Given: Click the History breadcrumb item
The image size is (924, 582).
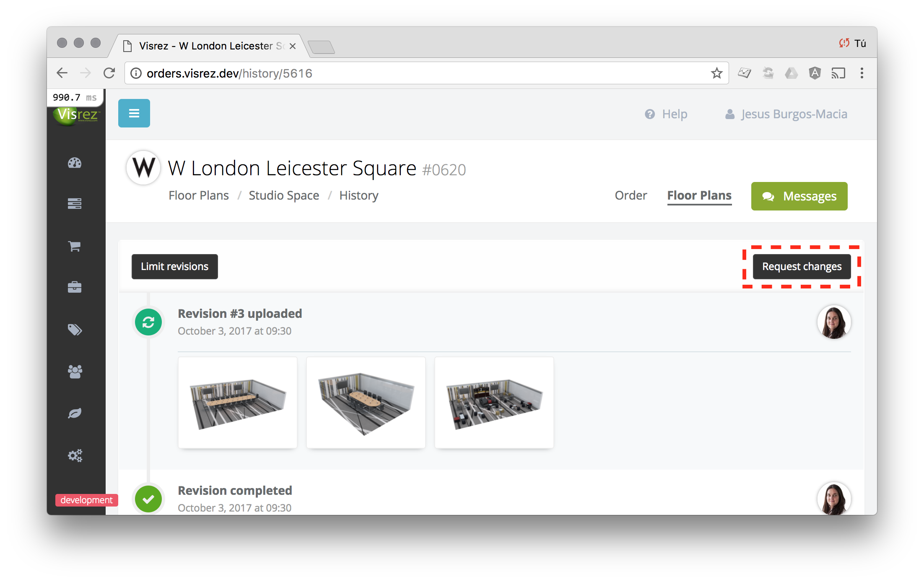Looking at the screenshot, I should click(359, 195).
